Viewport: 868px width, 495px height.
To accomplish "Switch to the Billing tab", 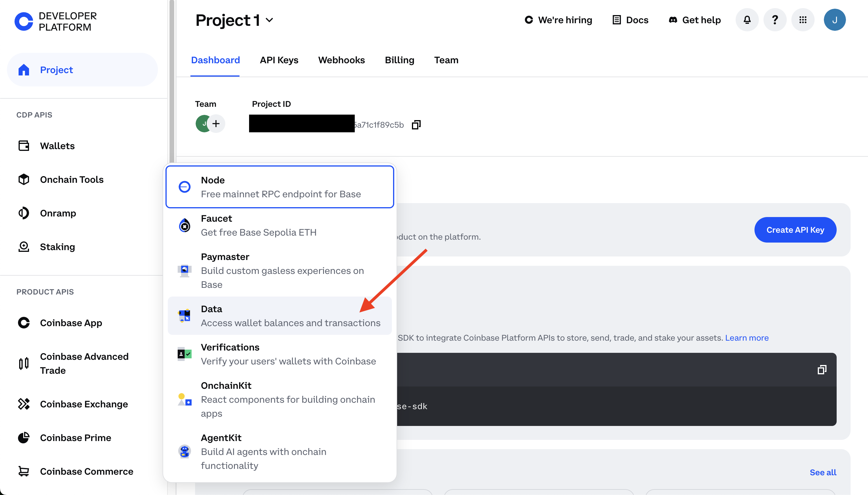I will pos(399,60).
